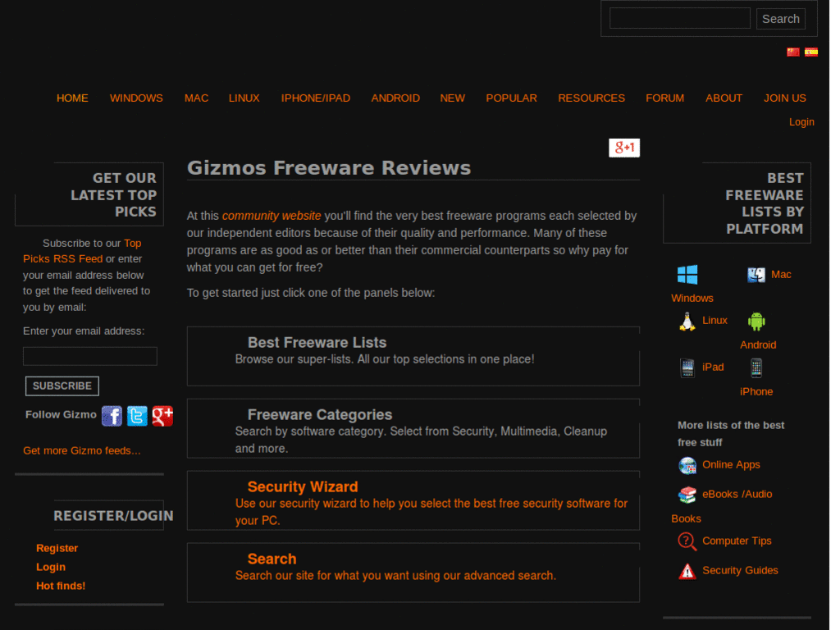The image size is (840, 630).
Task: Click the Security Guides warning icon
Action: 687,571
